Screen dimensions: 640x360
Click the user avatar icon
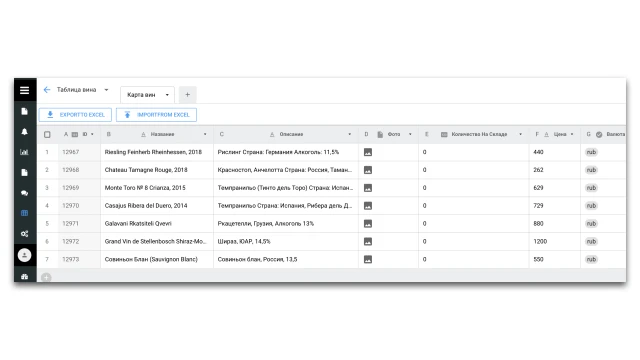pyautogui.click(x=24, y=255)
